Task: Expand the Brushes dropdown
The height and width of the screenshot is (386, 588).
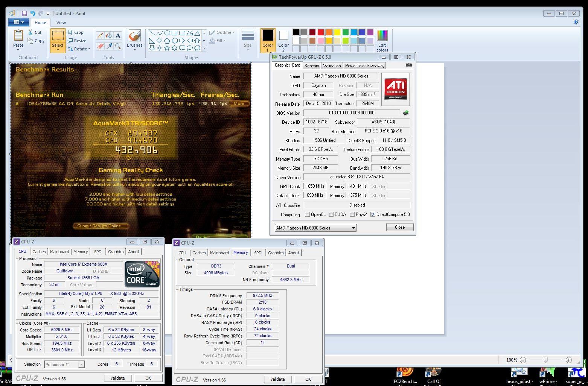Action: pos(134,49)
